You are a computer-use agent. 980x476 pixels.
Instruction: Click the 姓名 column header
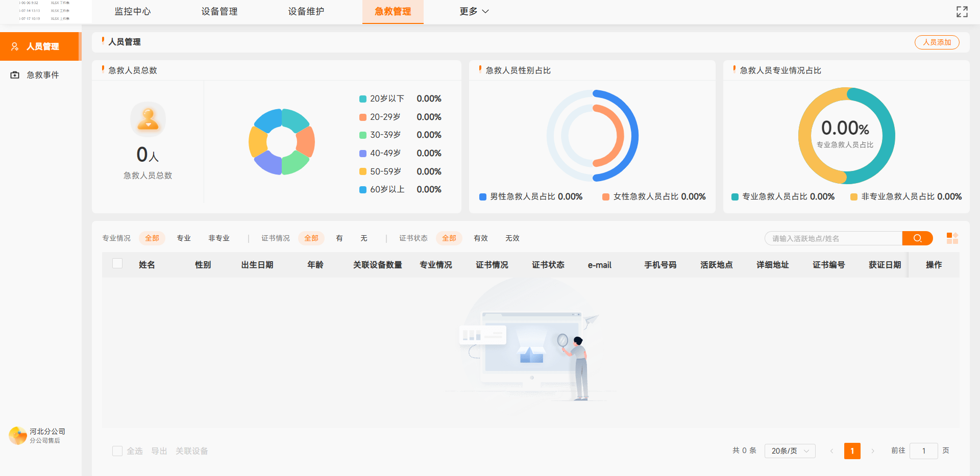(x=147, y=265)
